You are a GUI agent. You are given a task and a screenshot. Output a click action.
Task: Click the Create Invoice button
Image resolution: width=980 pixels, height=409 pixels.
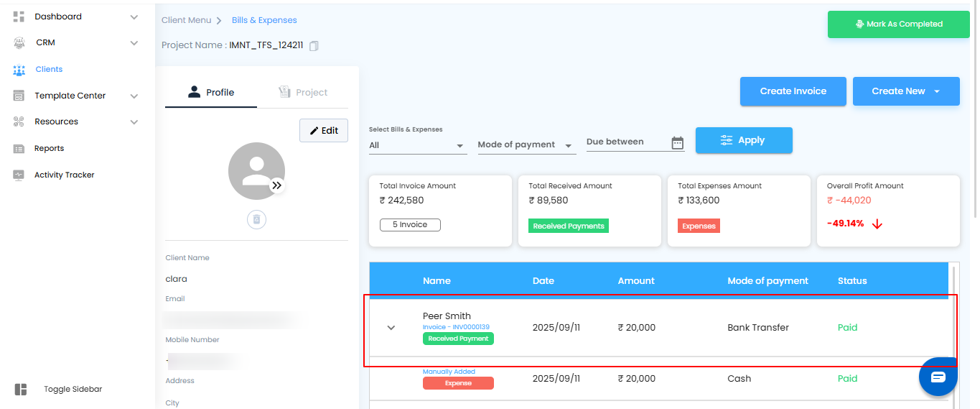point(793,91)
